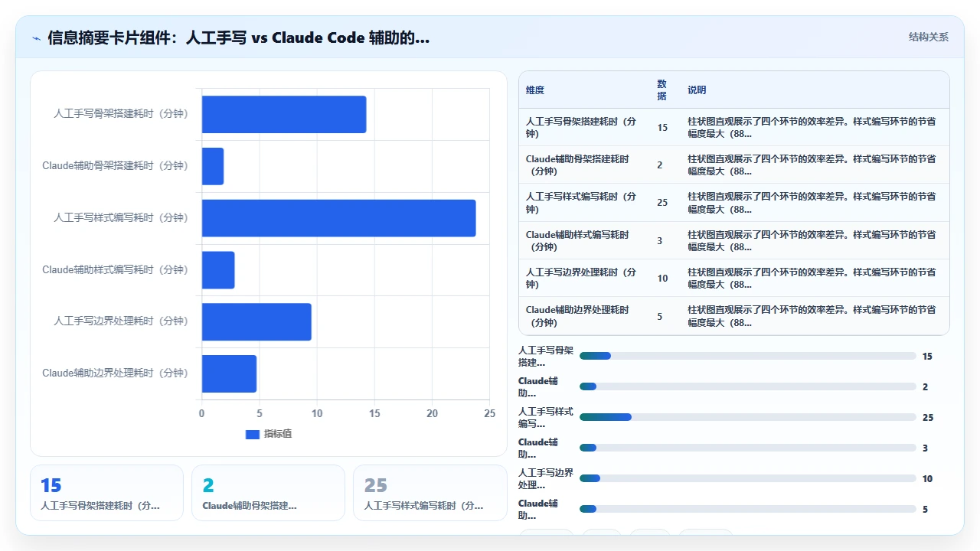980x551 pixels.
Task: Click progress label 人工手写骨架搭建…
Action: coord(546,356)
